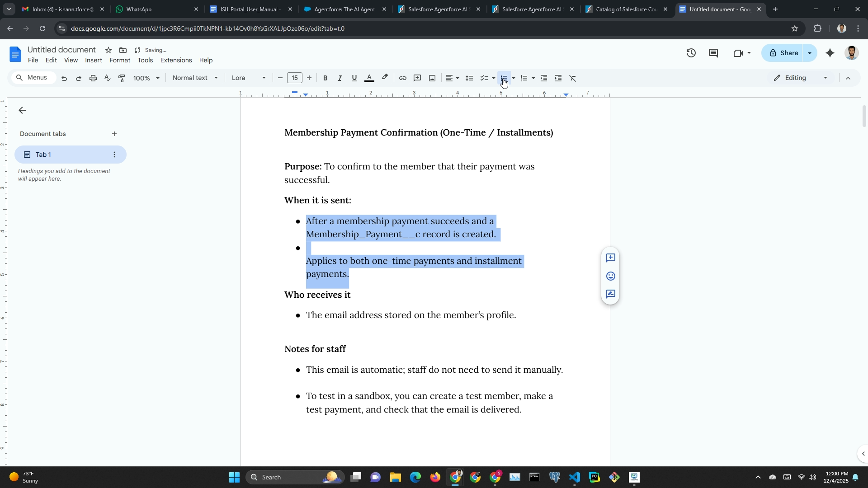Click the Insert image icon
Screen dimensions: 868x488
click(432, 78)
